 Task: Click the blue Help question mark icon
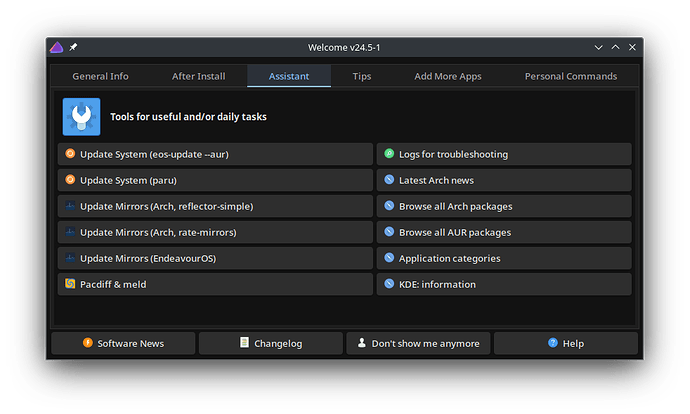click(x=552, y=343)
